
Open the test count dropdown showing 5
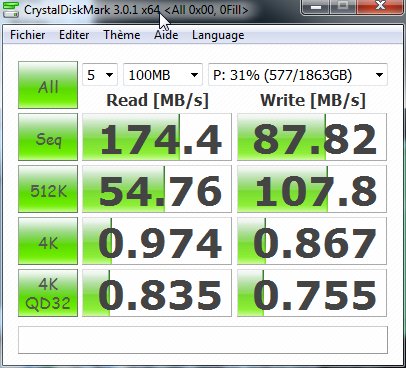click(x=100, y=75)
